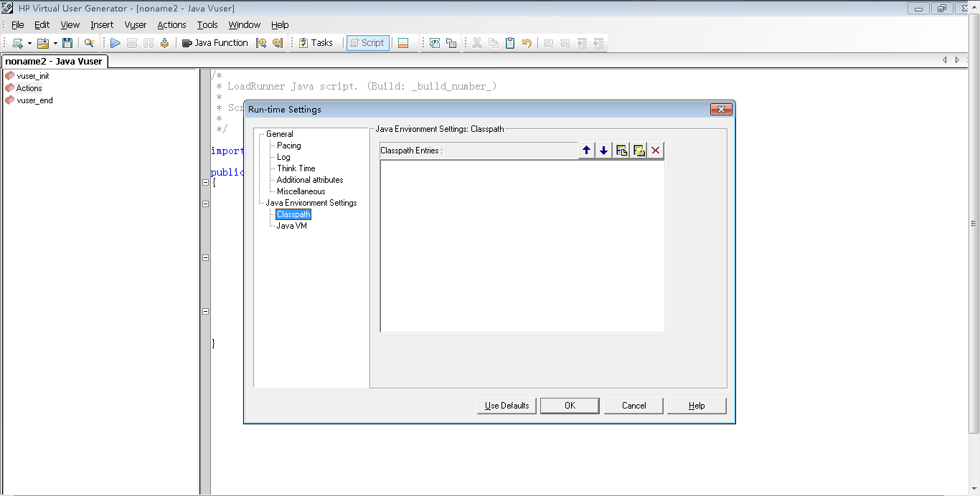Select Pacing in settings tree
The image size is (980, 496).
tap(289, 146)
